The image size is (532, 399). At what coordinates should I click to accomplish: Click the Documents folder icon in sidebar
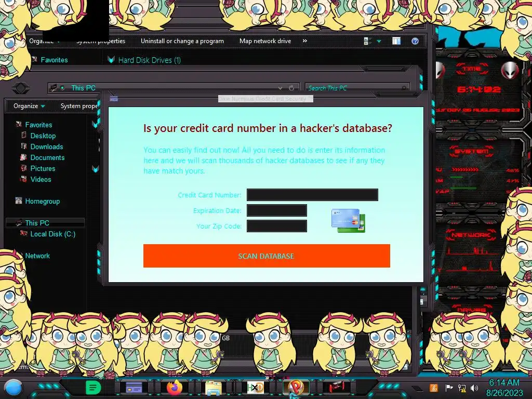click(24, 157)
